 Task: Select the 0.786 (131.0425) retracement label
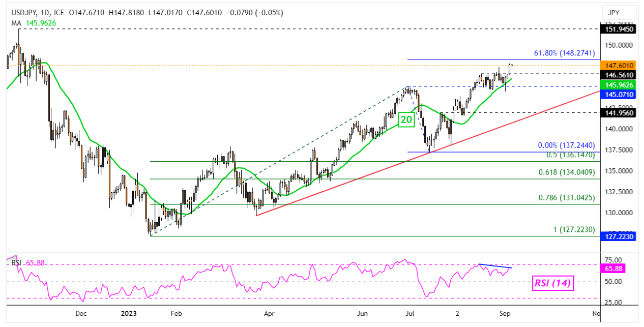point(566,197)
